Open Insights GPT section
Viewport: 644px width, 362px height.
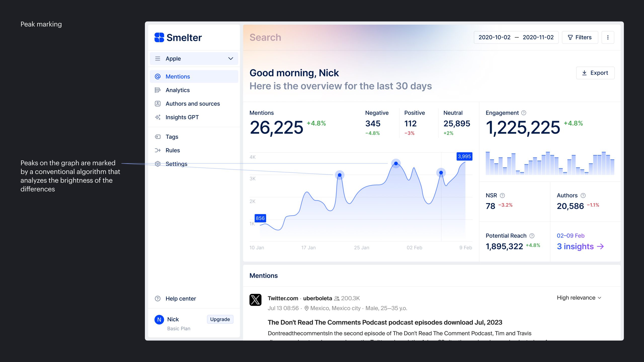tap(182, 117)
